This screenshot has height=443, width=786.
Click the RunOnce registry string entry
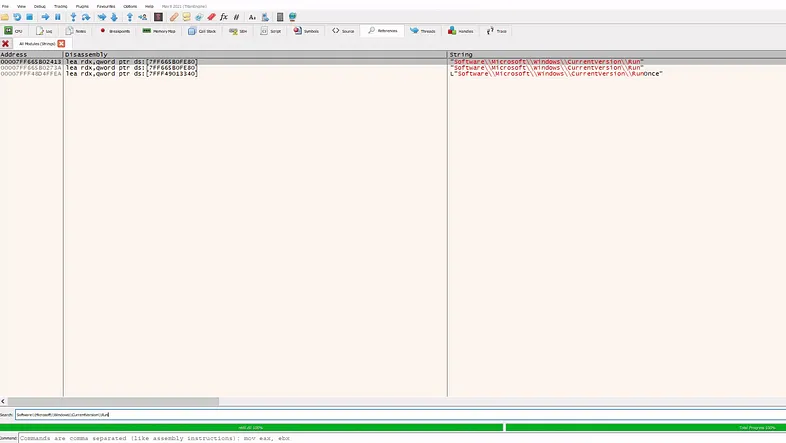tap(556, 74)
